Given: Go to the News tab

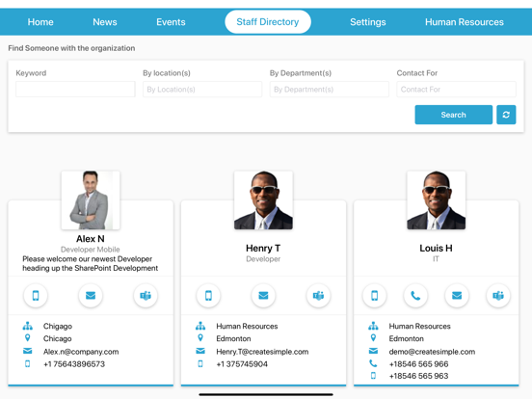Looking at the screenshot, I should 105,22.
